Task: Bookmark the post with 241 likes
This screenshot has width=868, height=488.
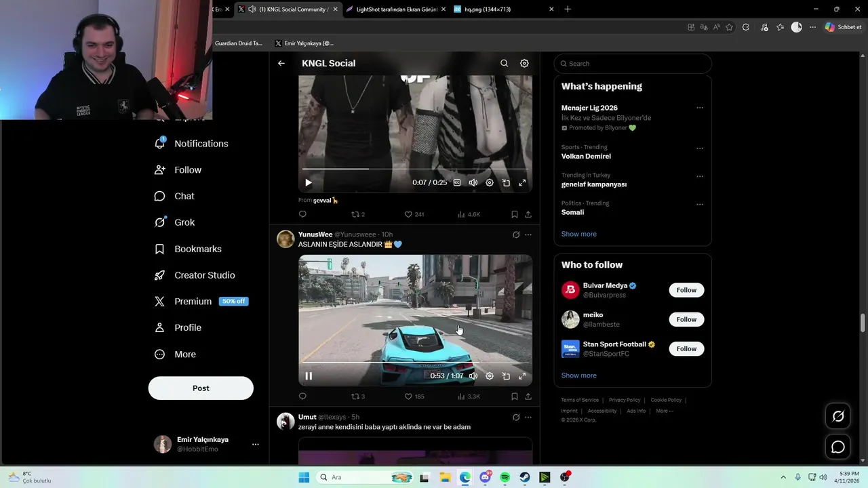Action: (x=515, y=214)
